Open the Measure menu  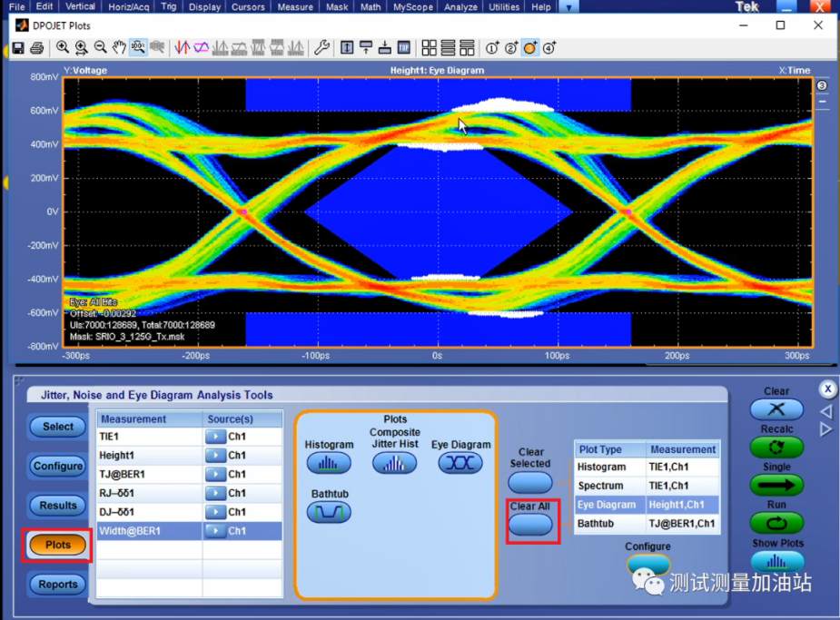[295, 7]
